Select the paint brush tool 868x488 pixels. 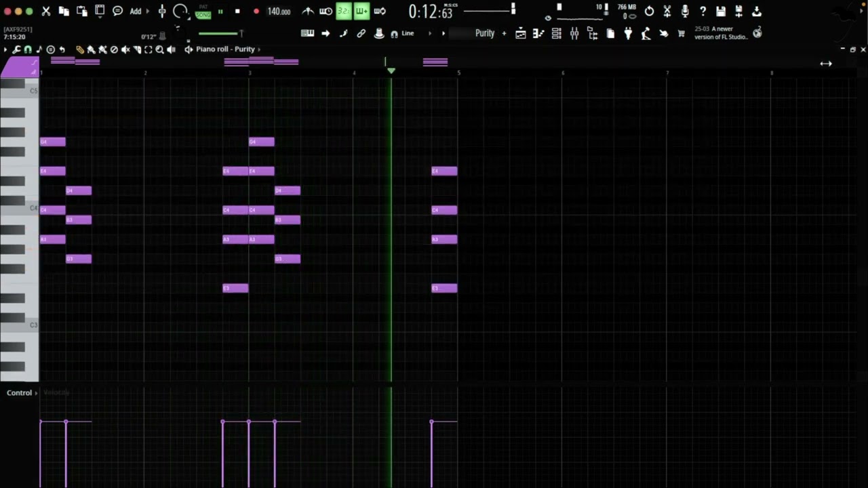pos(91,49)
